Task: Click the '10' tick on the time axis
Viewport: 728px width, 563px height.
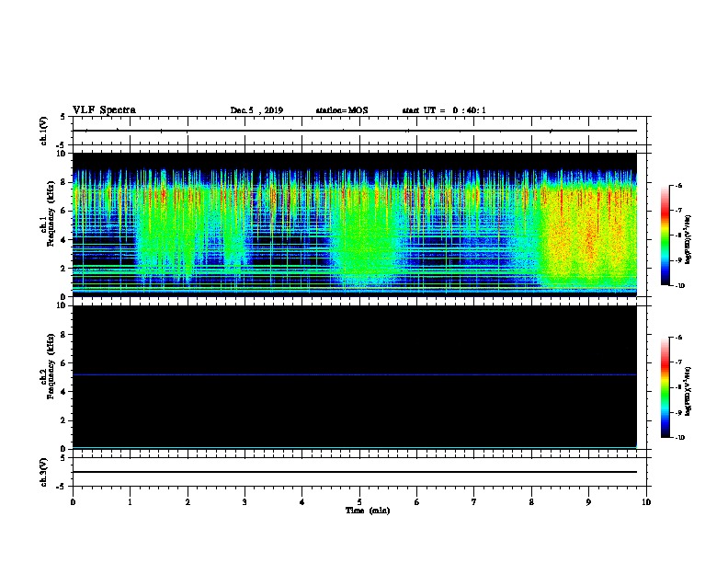Action: pyautogui.click(x=646, y=501)
